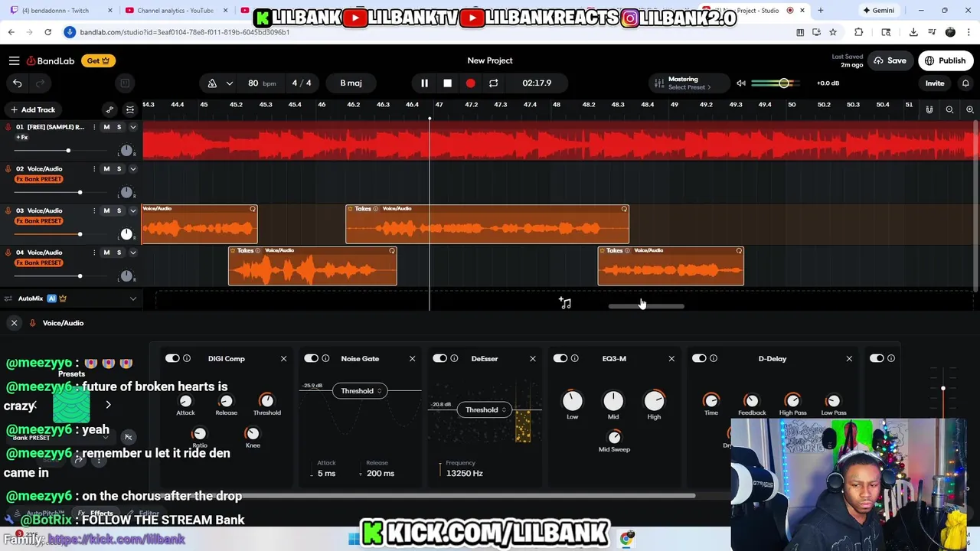This screenshot has height=551, width=980.
Task: Bypass the DeEsser effect switch
Action: (x=439, y=358)
